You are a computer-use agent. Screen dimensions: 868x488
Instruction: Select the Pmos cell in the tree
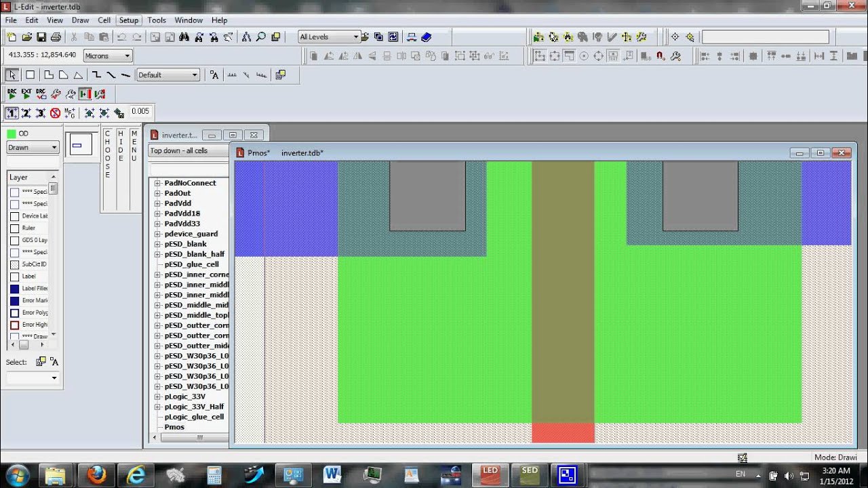[x=174, y=427]
